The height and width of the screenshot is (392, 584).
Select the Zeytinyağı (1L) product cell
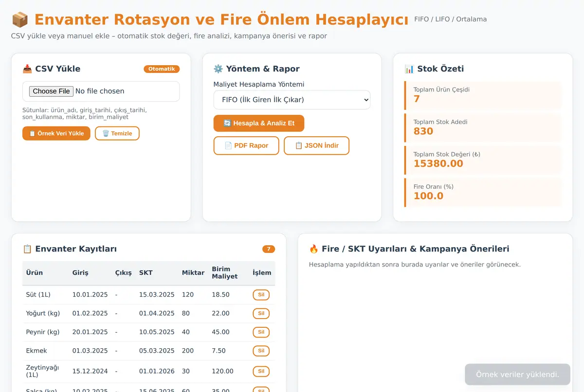[x=42, y=371]
